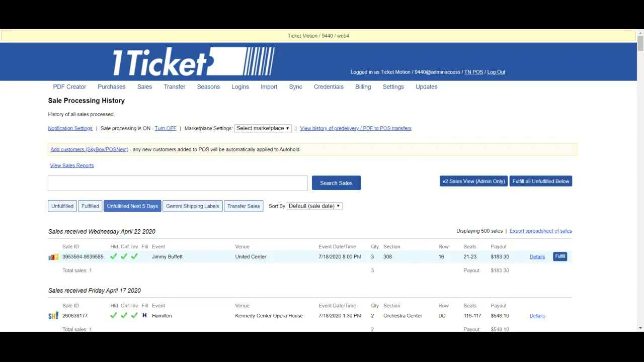Click the Hamilton event name
644x362 pixels.
pyautogui.click(x=162, y=316)
